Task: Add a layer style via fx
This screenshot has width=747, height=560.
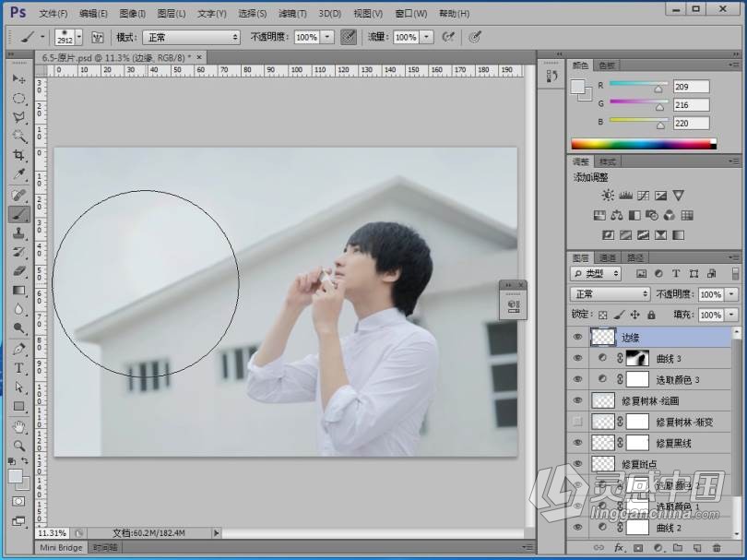Action: click(x=619, y=548)
